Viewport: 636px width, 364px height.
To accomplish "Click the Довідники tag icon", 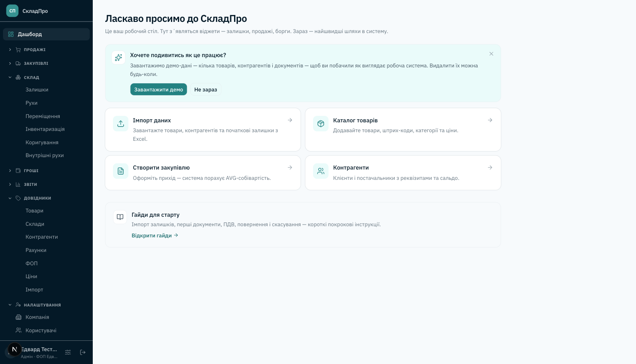I will pos(18,198).
